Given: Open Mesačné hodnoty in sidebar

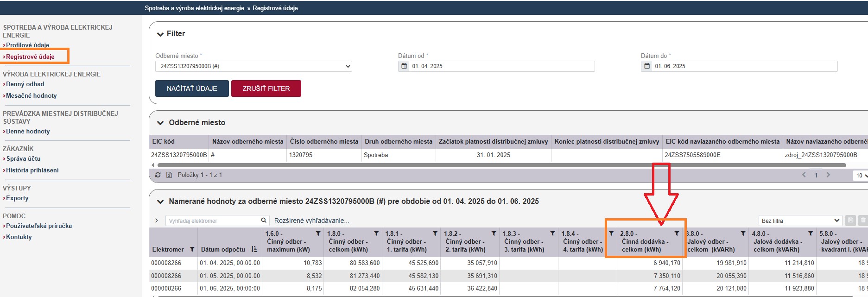Looking at the screenshot, I should [x=31, y=95].
